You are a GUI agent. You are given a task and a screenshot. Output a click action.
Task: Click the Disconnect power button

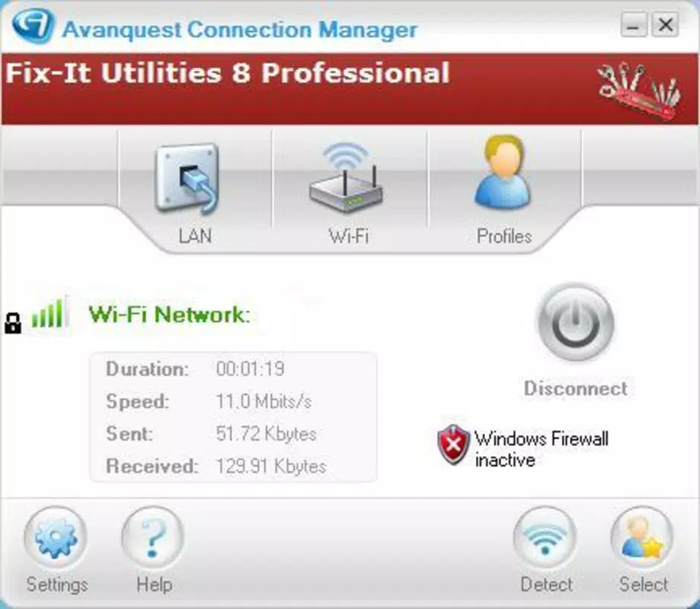[x=576, y=323]
